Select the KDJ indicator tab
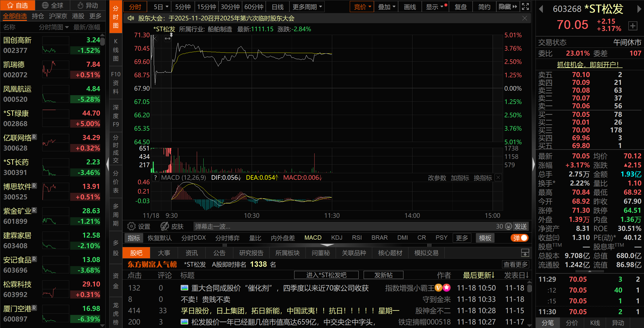This screenshot has width=644, height=328. tap(336, 238)
